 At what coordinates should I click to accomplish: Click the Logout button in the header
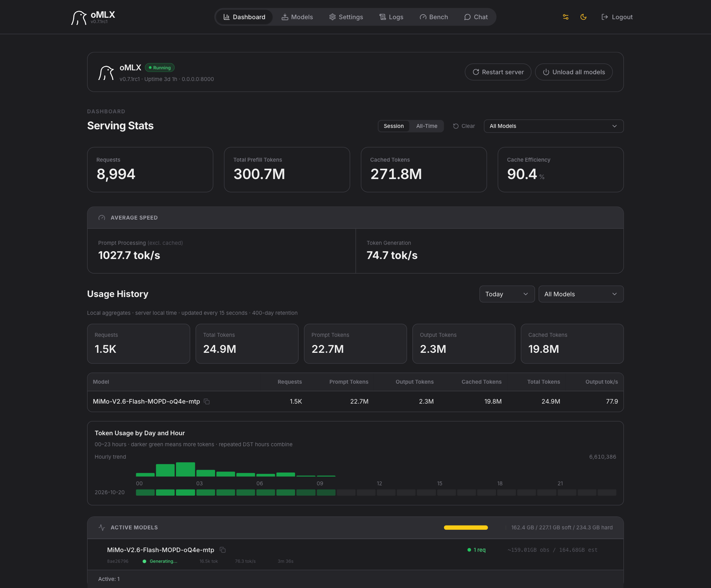tap(617, 17)
